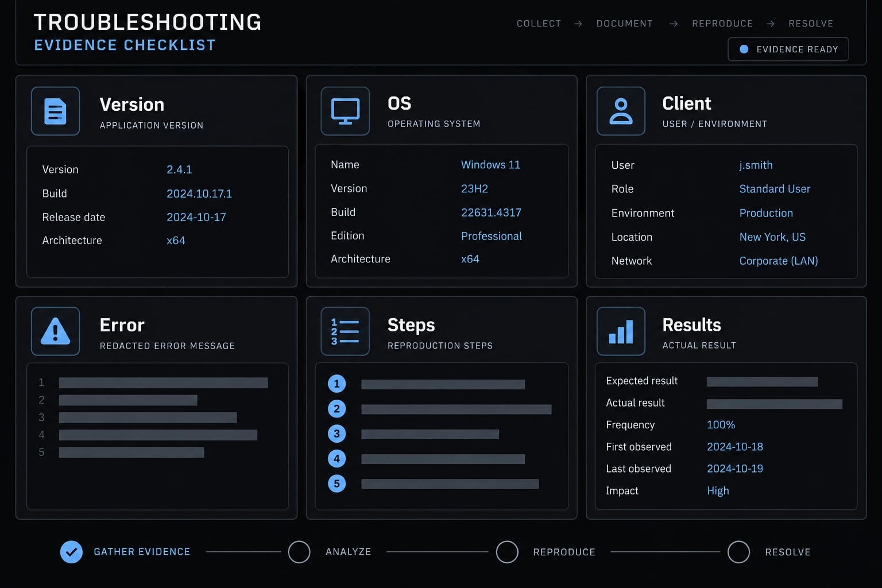Click the Steps card heading

(411, 325)
